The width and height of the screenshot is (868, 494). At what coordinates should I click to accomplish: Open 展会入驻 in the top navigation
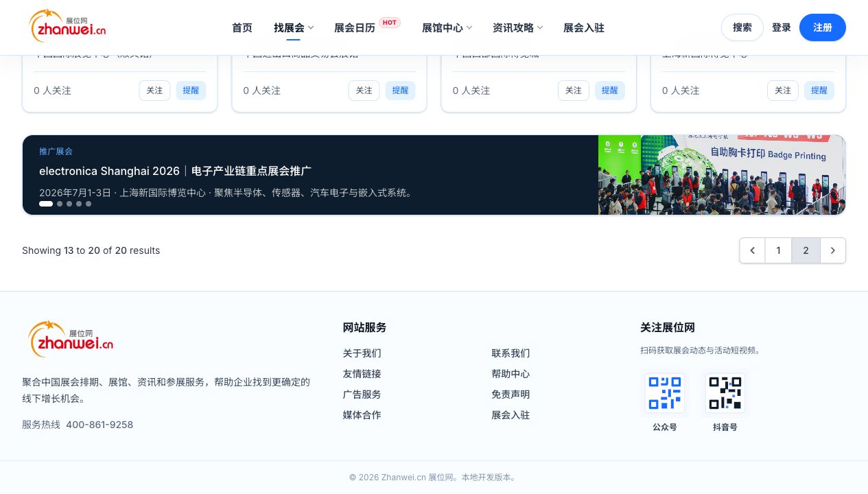click(584, 27)
